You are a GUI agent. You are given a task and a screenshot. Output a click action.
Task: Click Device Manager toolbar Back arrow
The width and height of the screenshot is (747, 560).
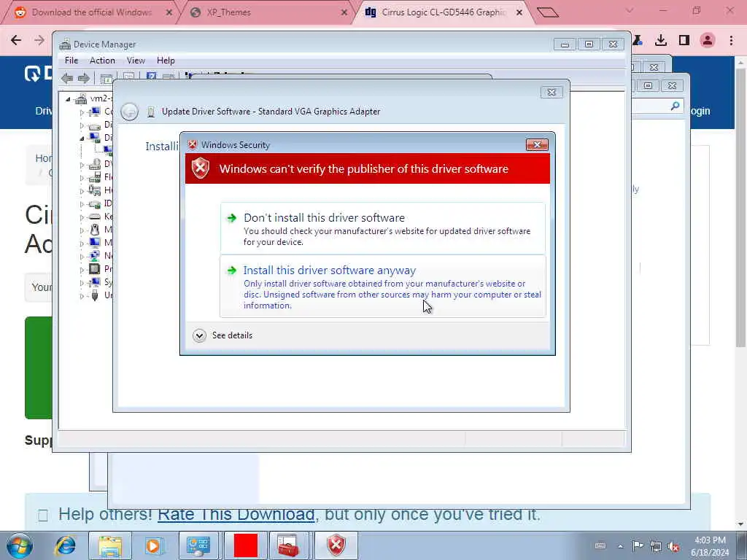tap(67, 78)
